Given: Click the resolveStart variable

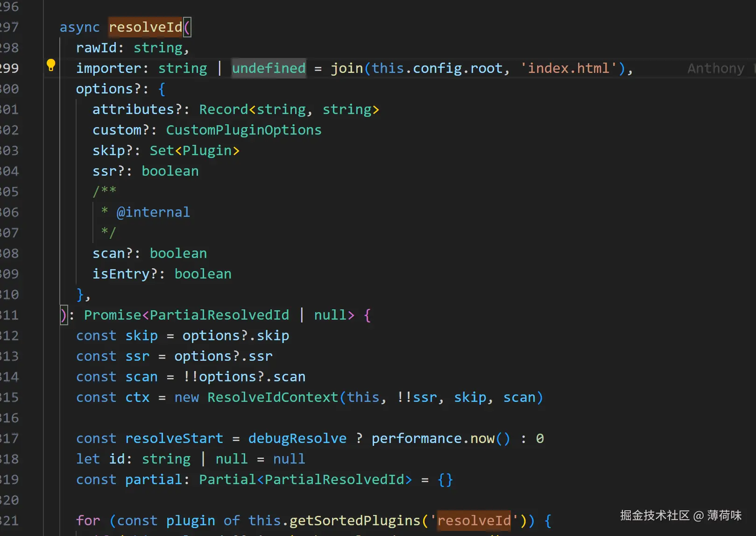Looking at the screenshot, I should (174, 438).
